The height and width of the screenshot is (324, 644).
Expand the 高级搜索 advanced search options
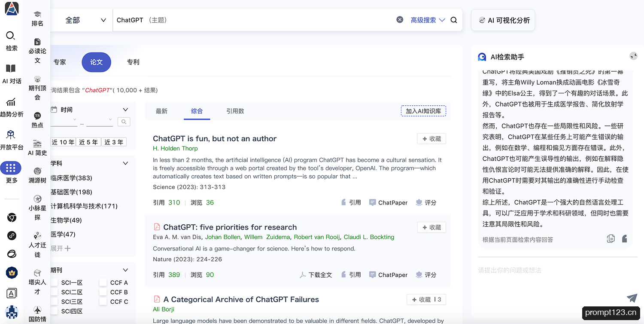428,20
